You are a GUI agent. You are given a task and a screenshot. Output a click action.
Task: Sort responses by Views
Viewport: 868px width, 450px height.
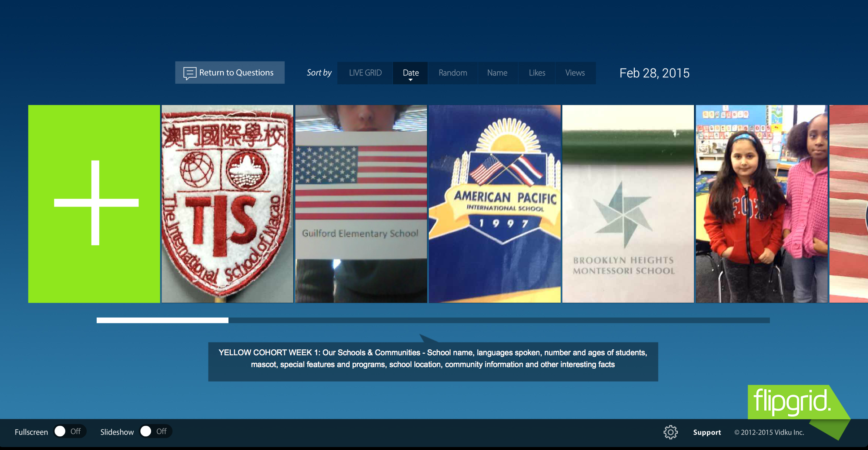[x=575, y=73]
